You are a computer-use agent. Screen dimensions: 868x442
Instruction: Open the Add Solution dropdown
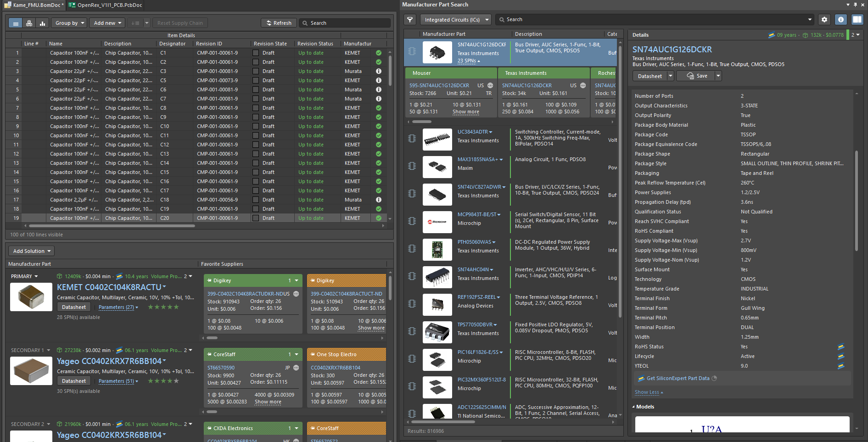pos(31,251)
